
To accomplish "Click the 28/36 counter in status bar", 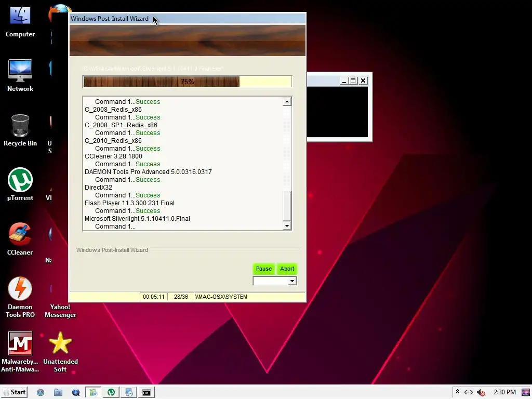I will point(181,297).
